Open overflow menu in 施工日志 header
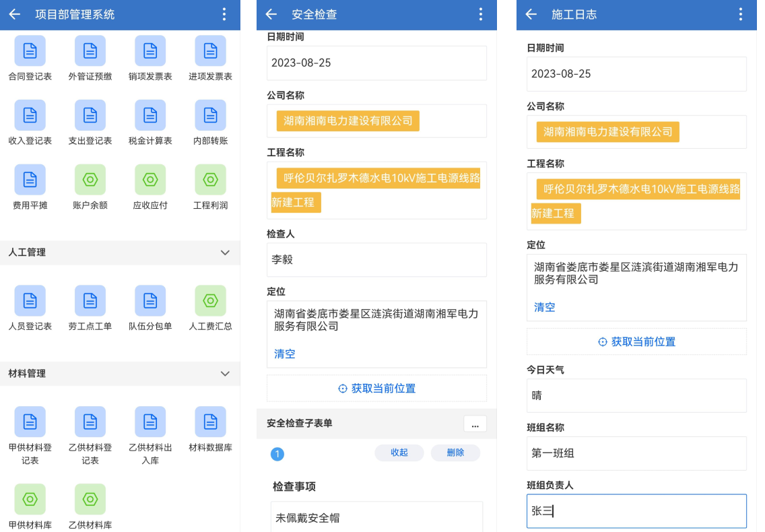Screen dimensions: 765x532 741,15
